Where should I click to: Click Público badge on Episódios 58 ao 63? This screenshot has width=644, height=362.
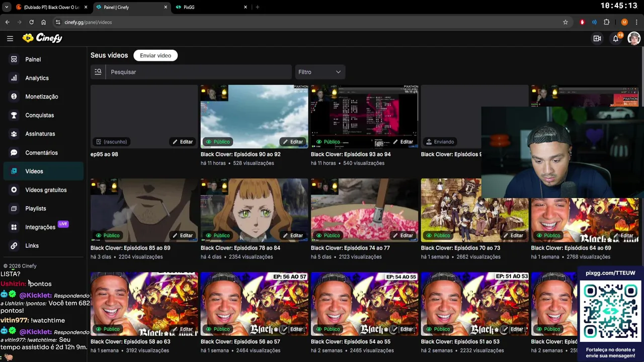click(x=107, y=329)
